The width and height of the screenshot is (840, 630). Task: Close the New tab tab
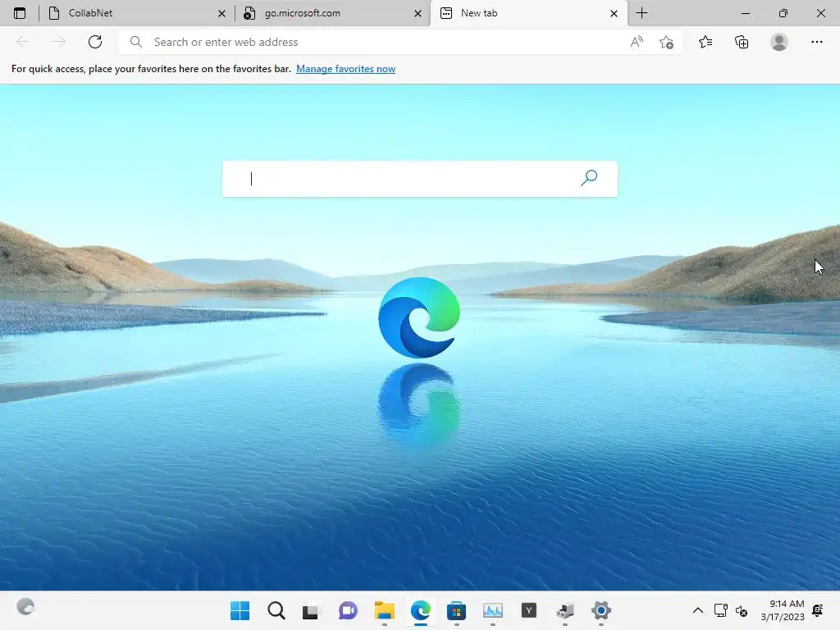(614, 13)
